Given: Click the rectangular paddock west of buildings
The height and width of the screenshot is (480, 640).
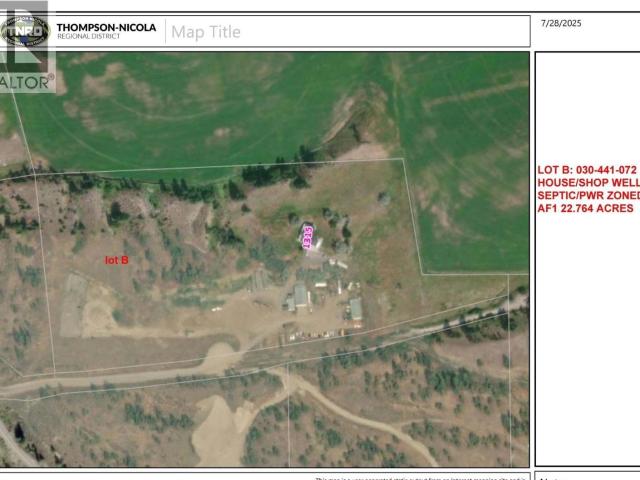Looking at the screenshot, I should point(74,303).
